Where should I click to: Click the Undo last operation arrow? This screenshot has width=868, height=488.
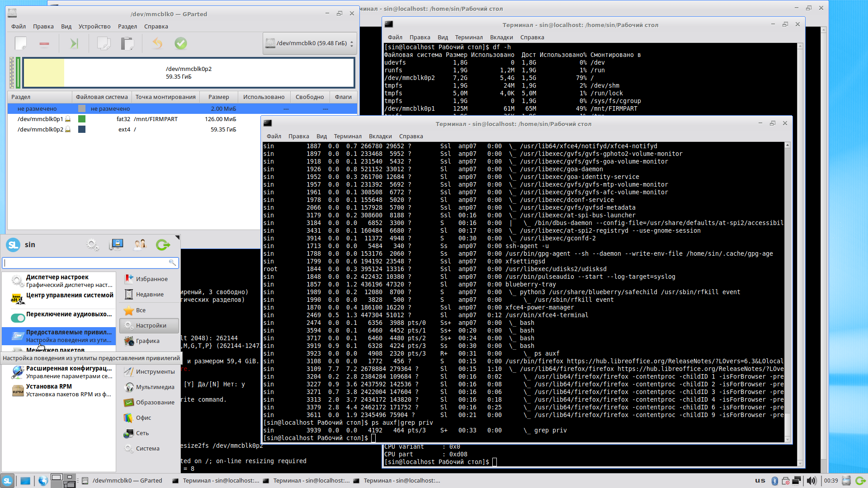[x=157, y=43]
